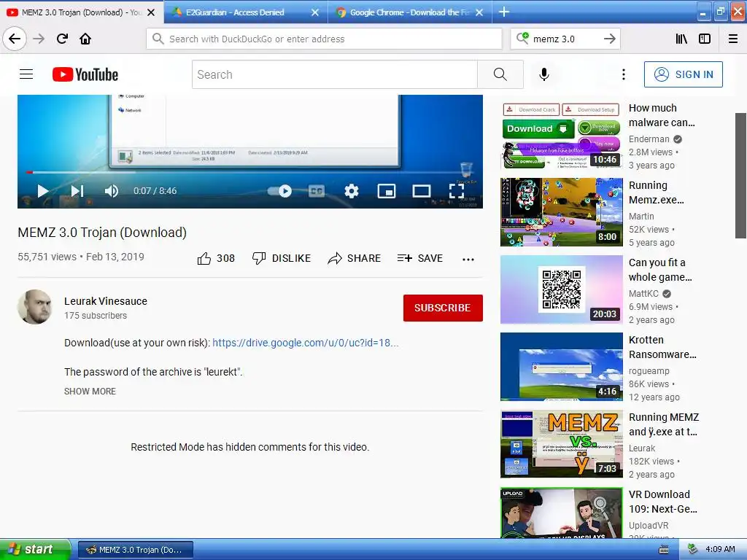Toggle the autoplay switch in the player
The height and width of the screenshot is (560, 747).
click(279, 191)
